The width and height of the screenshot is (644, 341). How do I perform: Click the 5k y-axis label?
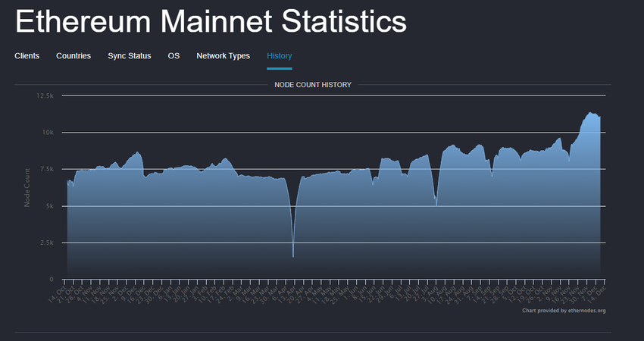click(x=48, y=206)
